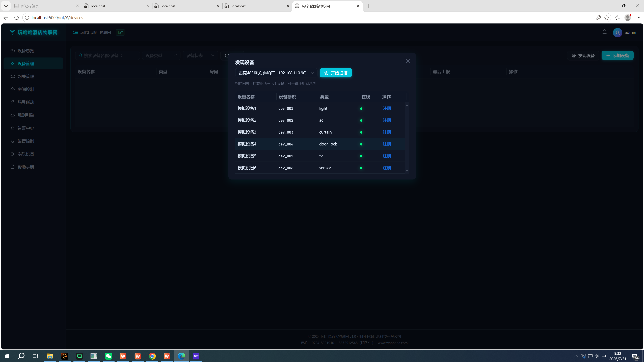Open 规则引擎 in the sidebar

34,115
